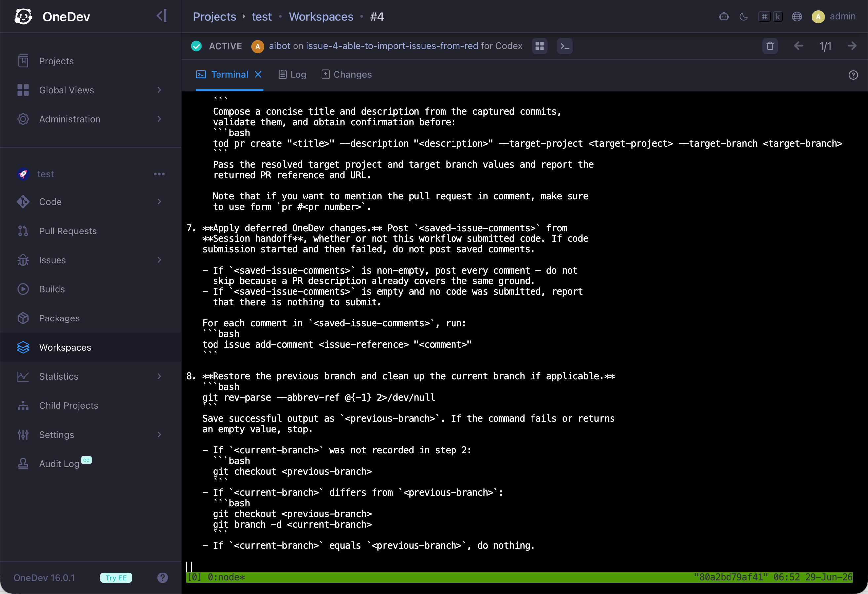
Task: Click the Statistics chart icon
Action: (x=23, y=376)
